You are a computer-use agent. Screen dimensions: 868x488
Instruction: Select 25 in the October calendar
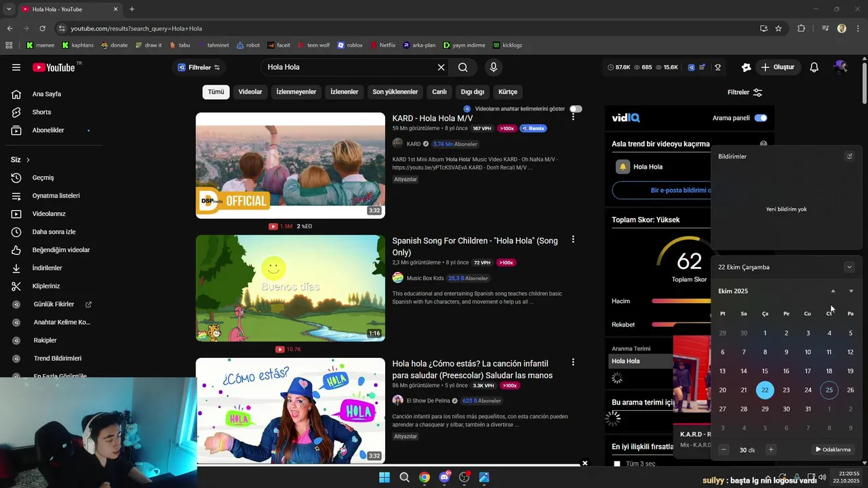pos(829,390)
